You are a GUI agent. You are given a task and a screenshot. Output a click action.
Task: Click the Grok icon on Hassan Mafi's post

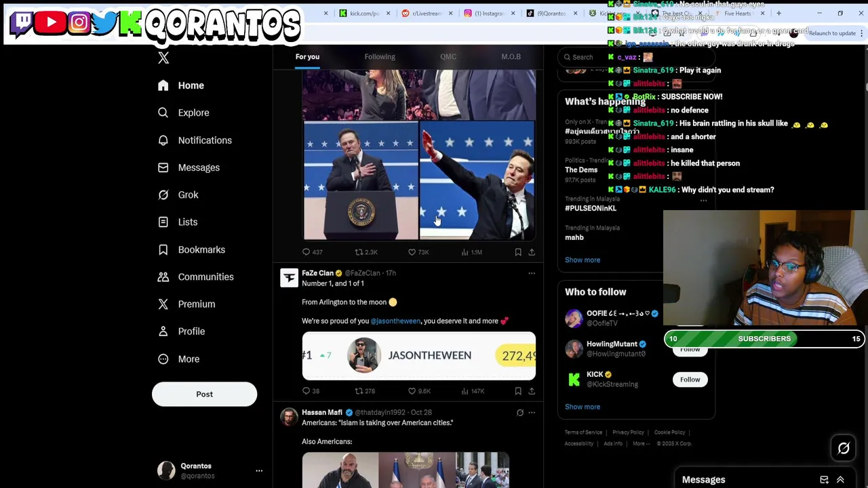point(520,412)
